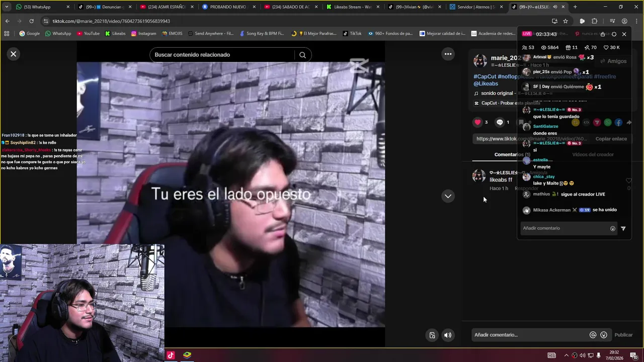
Task: Click the 'Amigos' button beside marie_2021
Action: pos(614,61)
